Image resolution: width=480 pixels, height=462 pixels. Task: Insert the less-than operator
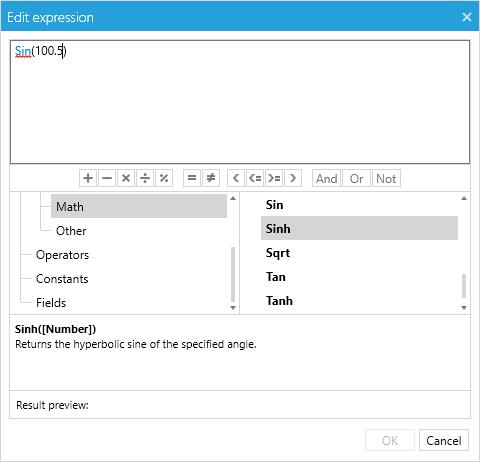pyautogui.click(x=236, y=178)
